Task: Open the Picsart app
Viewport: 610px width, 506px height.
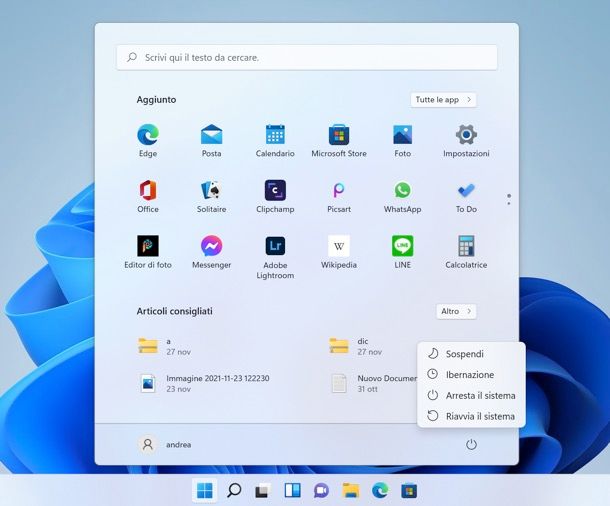Action: [x=339, y=196]
